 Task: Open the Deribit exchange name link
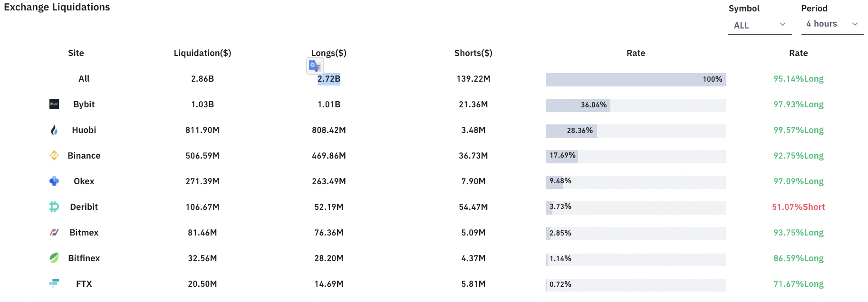click(x=84, y=207)
